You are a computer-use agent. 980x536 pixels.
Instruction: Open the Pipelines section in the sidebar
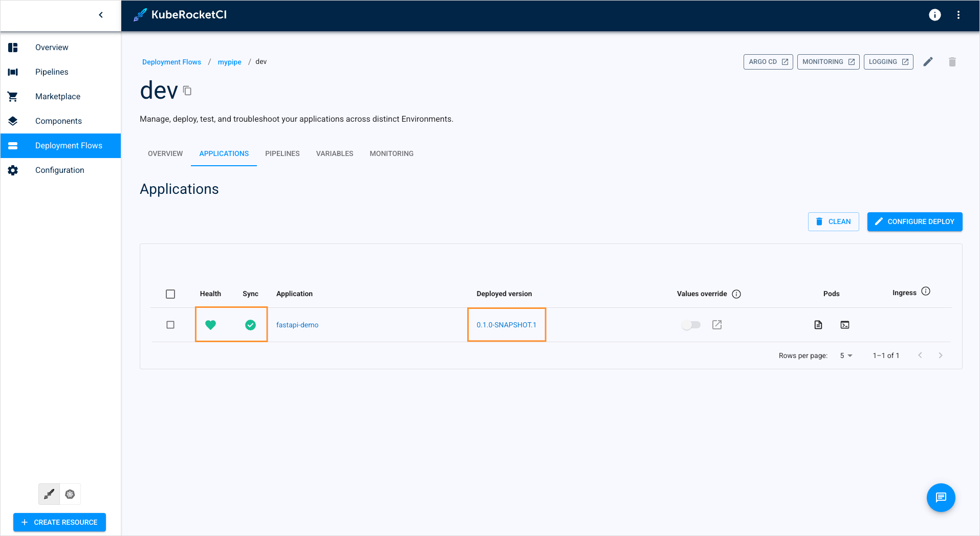coord(51,72)
